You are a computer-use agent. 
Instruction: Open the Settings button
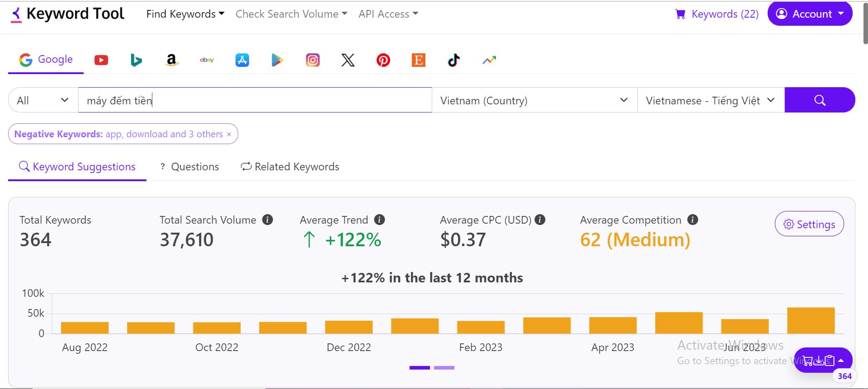809,224
